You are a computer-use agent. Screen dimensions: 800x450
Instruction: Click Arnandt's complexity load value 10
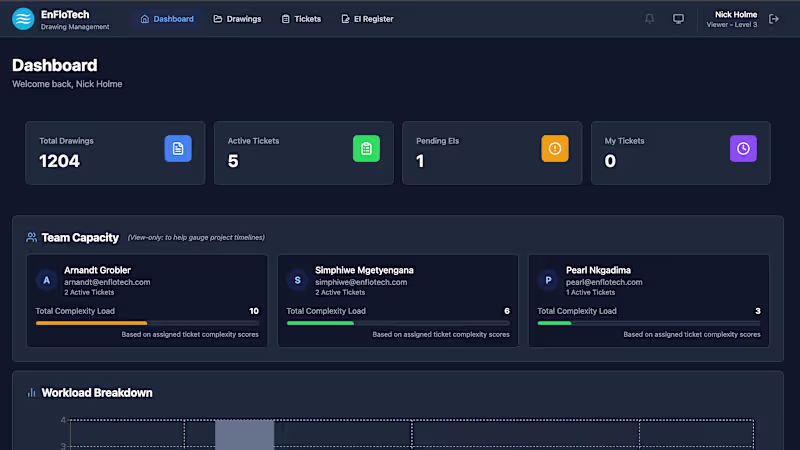(254, 311)
